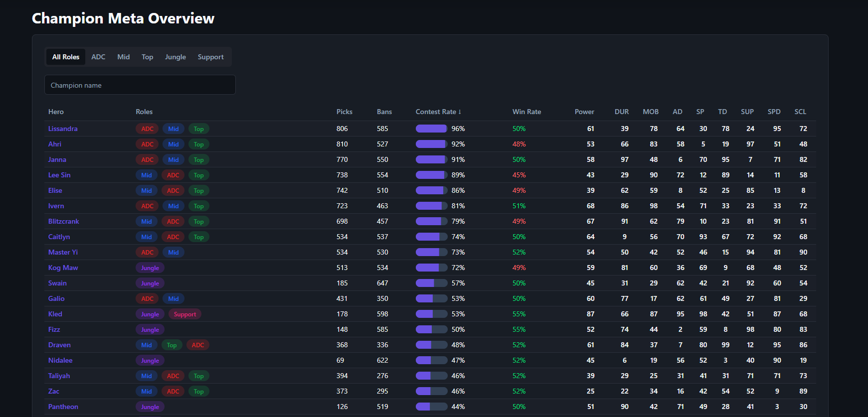Open Lissandra champion link
The width and height of the screenshot is (868, 417).
63,129
